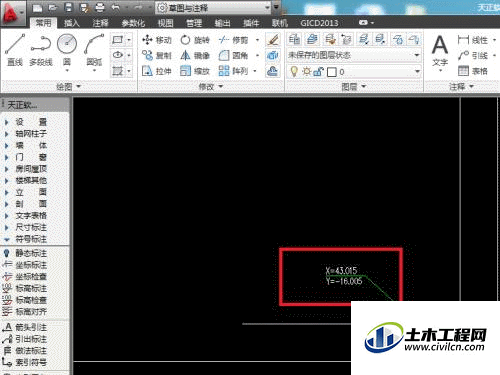This screenshot has width=500, height=375.
Task: Insert a 表格 table
Action: (x=473, y=71)
